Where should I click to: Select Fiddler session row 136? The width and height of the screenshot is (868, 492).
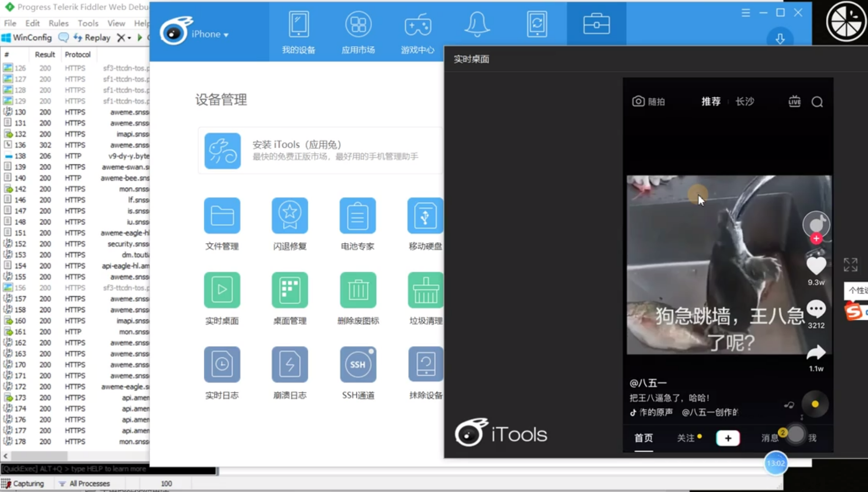[76, 145]
